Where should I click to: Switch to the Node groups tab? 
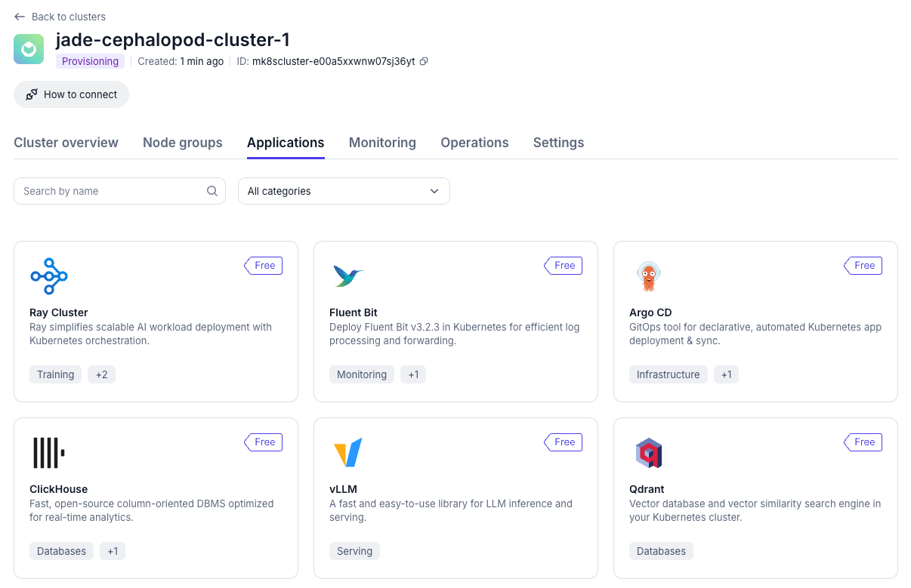click(182, 143)
